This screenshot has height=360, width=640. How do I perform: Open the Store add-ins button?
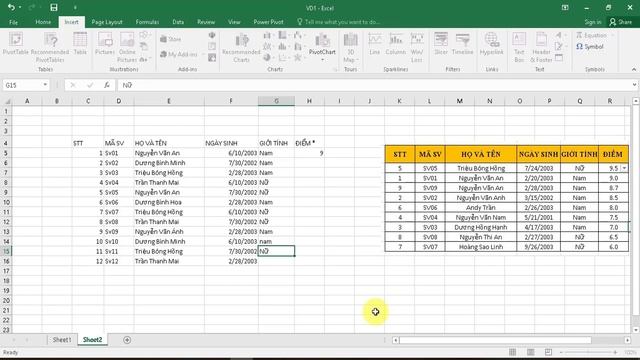coord(171,39)
